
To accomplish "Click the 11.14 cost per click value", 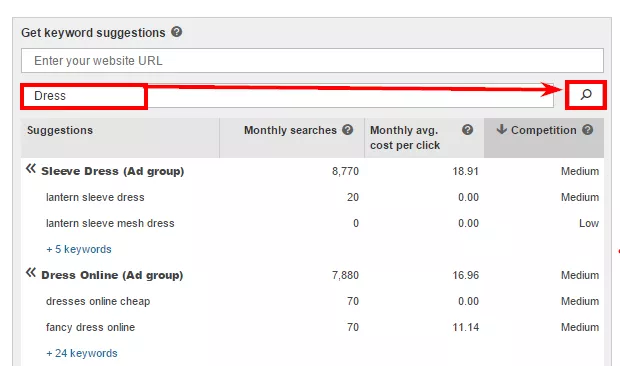I will 465,327.
